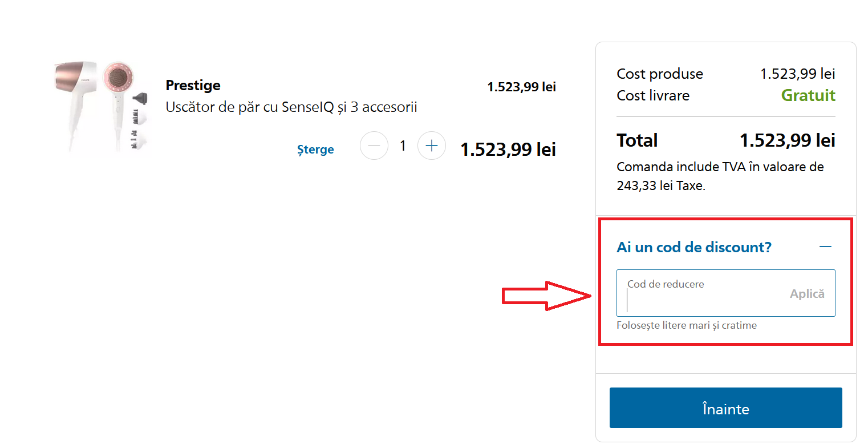868x448 pixels.
Task: Click the green Gratuit delivery label
Action: click(x=808, y=95)
